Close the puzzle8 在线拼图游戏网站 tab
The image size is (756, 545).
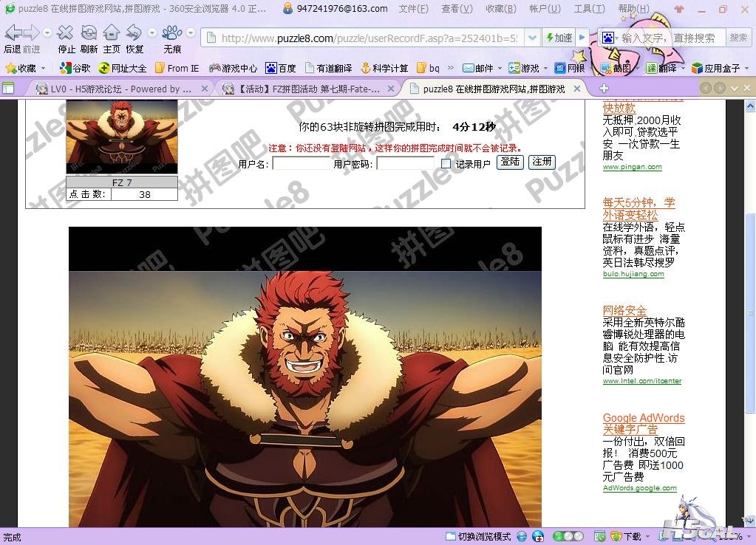576,89
